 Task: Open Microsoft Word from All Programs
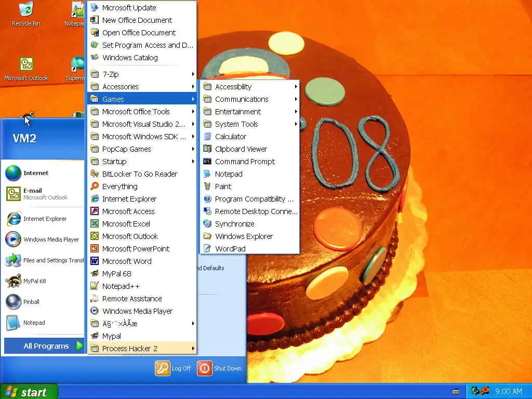(x=142, y=261)
